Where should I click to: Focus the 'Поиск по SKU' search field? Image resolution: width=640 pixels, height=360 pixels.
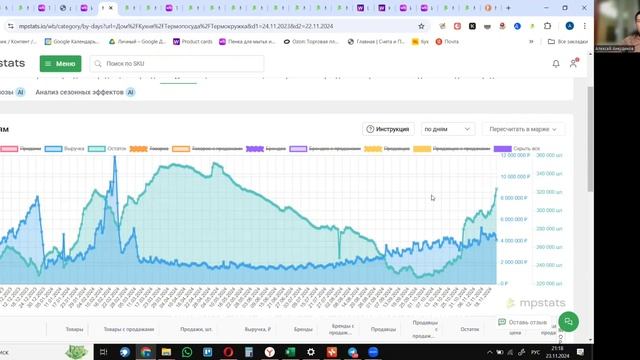[177, 64]
